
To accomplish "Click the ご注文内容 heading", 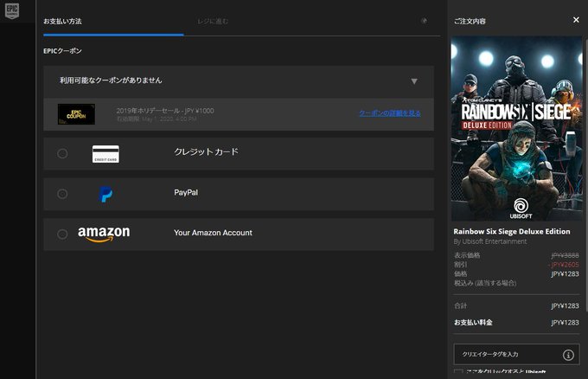I will (x=470, y=22).
